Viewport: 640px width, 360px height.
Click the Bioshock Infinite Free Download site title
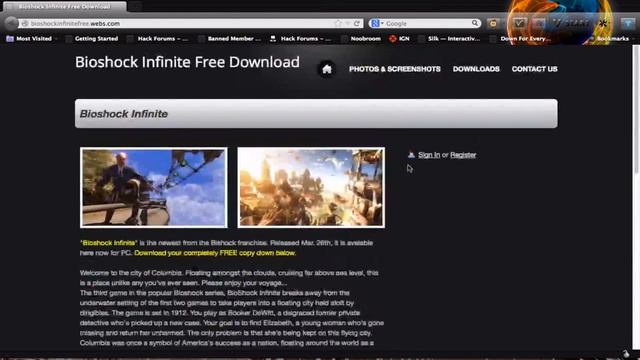(x=187, y=62)
